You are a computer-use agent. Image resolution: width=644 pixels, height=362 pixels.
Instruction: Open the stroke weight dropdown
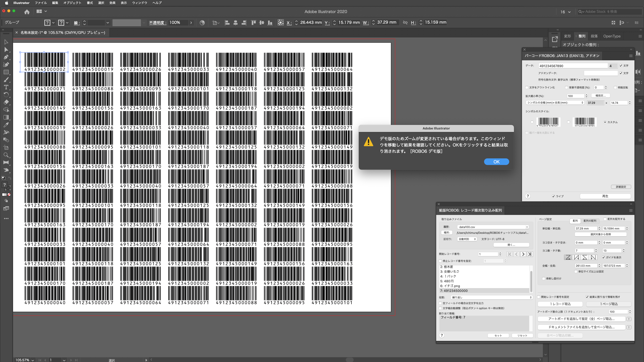[108, 23]
